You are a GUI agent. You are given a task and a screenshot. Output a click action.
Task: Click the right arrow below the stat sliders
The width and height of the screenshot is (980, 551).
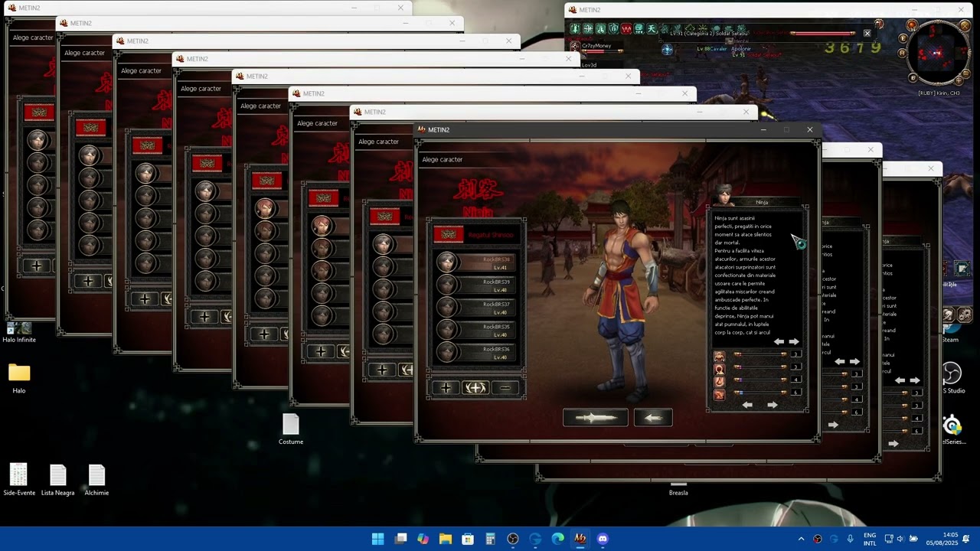tap(772, 405)
